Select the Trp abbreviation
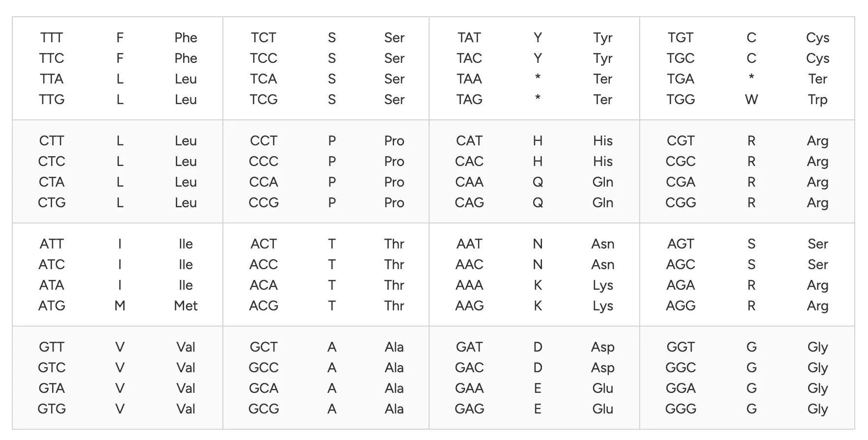The image size is (868, 440). [x=817, y=100]
